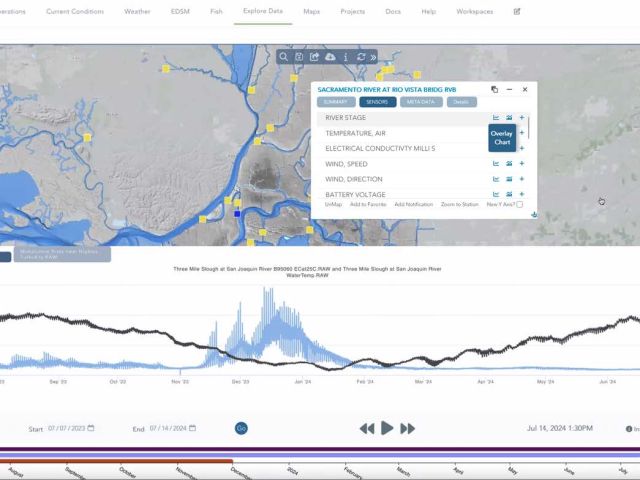This screenshot has width=640, height=480.
Task: Click the Zoom to Station link
Action: tap(459, 204)
